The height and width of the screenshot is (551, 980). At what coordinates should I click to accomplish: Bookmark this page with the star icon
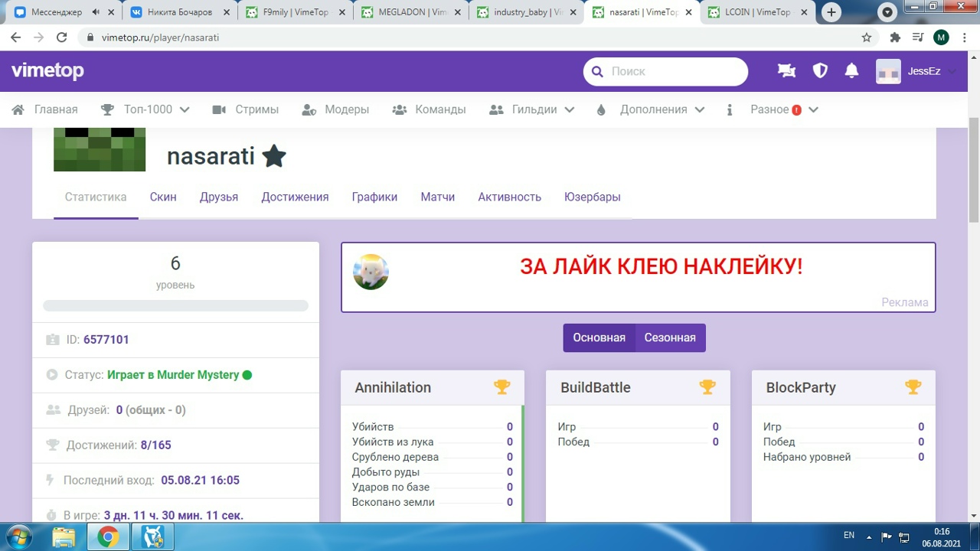pos(867,37)
